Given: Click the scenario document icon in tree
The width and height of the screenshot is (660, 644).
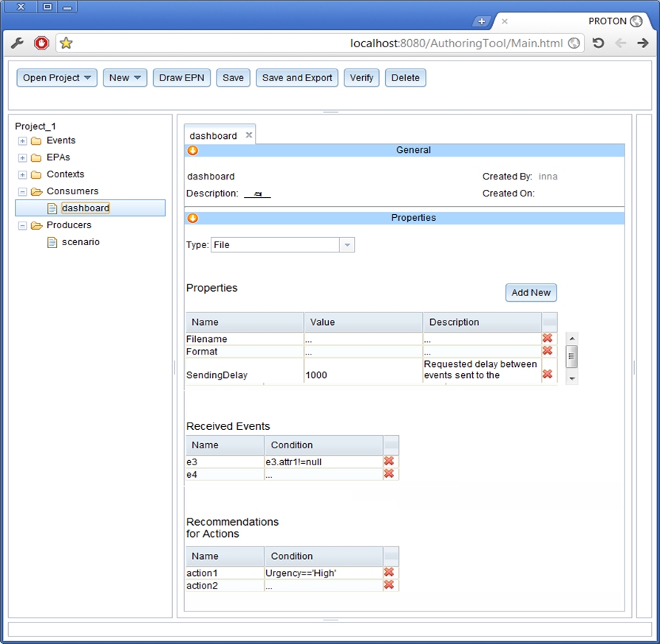Looking at the screenshot, I should pyautogui.click(x=52, y=242).
